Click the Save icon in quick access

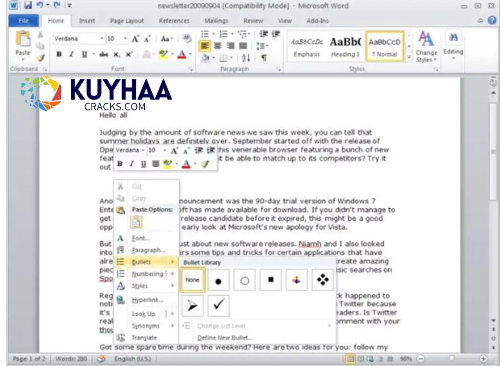pos(28,5)
